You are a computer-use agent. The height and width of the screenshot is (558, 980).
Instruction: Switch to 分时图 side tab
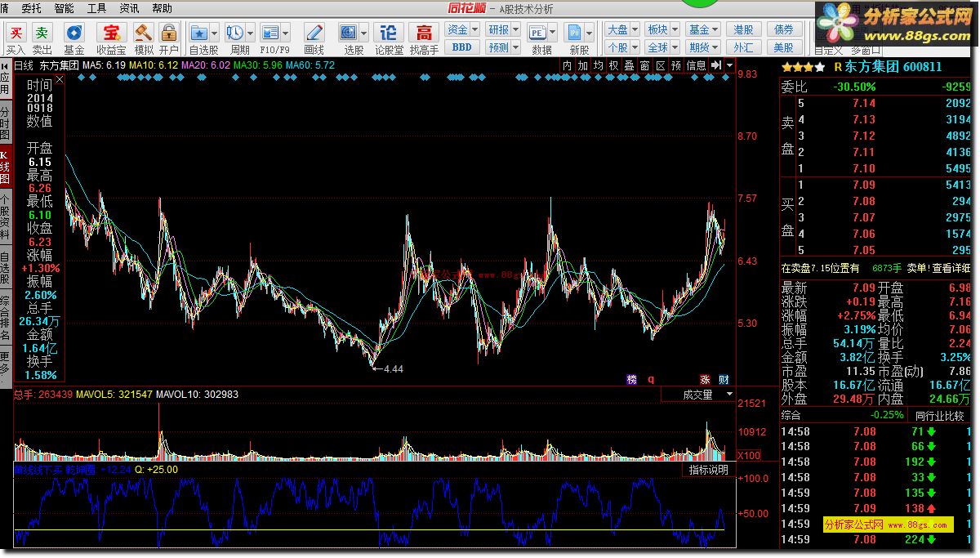point(5,123)
